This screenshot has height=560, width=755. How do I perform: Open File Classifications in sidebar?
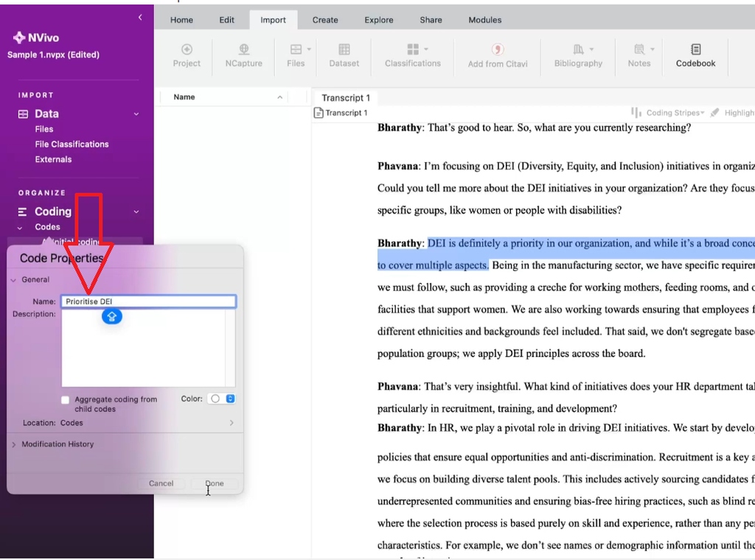72,144
